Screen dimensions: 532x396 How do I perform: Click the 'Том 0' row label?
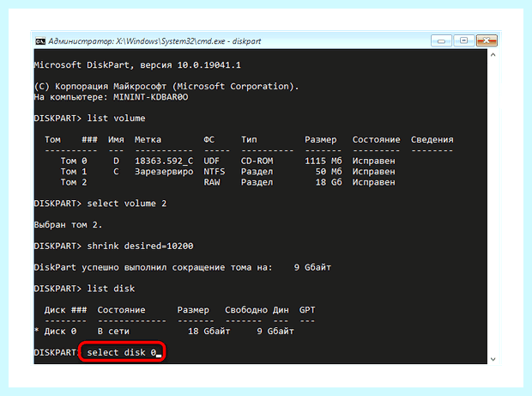point(74,161)
